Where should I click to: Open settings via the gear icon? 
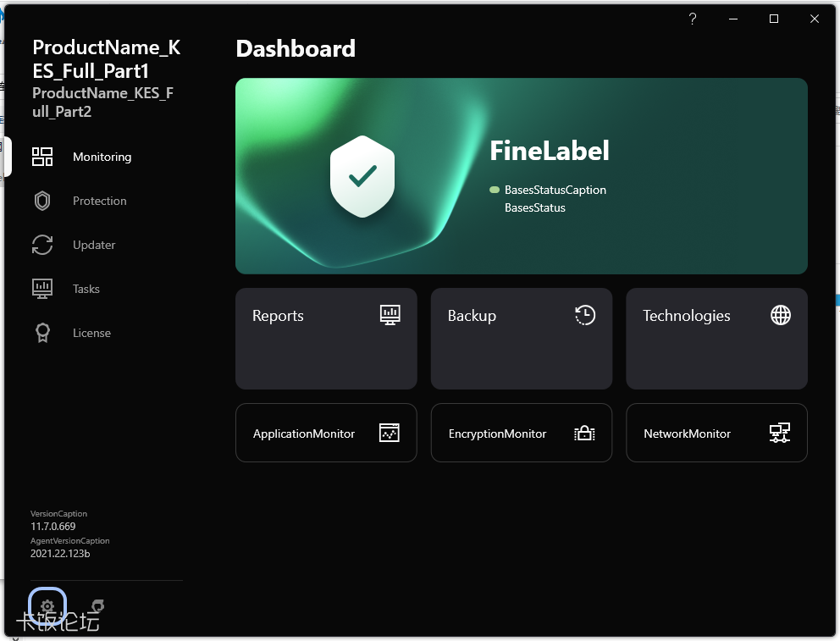[x=47, y=606]
